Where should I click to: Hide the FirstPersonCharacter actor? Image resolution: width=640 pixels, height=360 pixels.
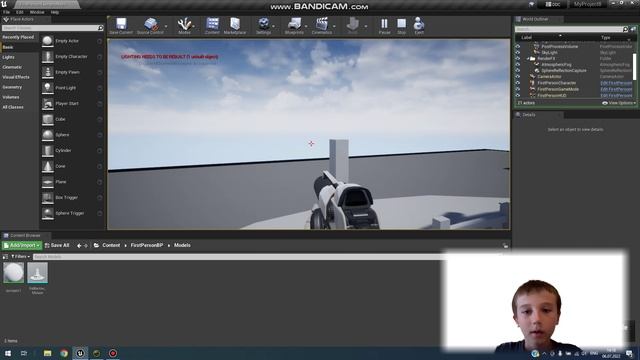point(518,83)
